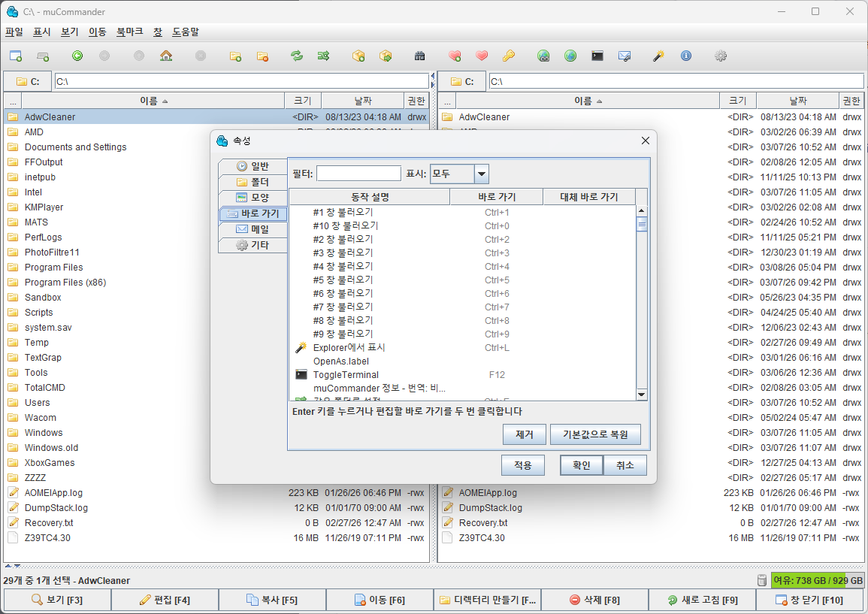This screenshot has height=614, width=868.
Task: Click the drive-with-plus toolbar icon
Action: (x=43, y=56)
